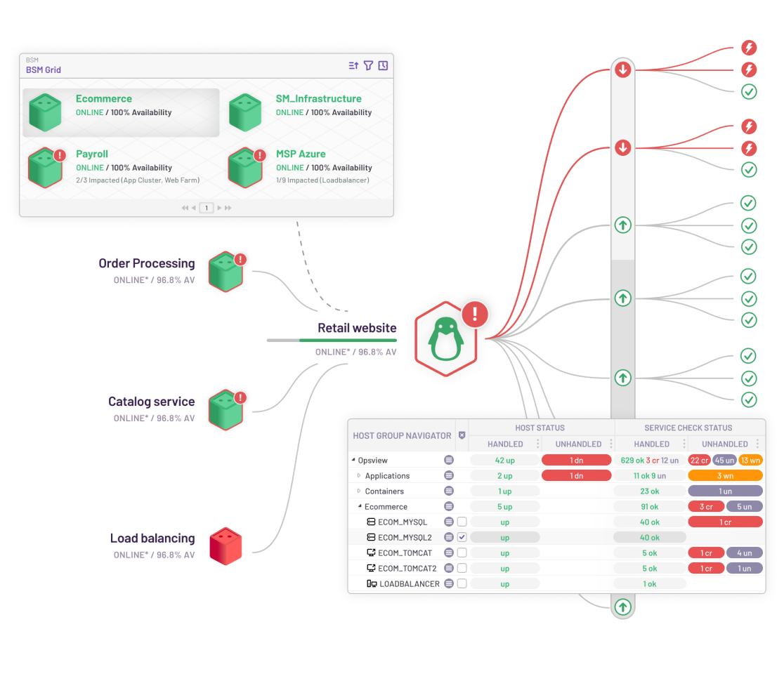
Task: Click the Retail website availability progress bar
Action: pos(331,341)
